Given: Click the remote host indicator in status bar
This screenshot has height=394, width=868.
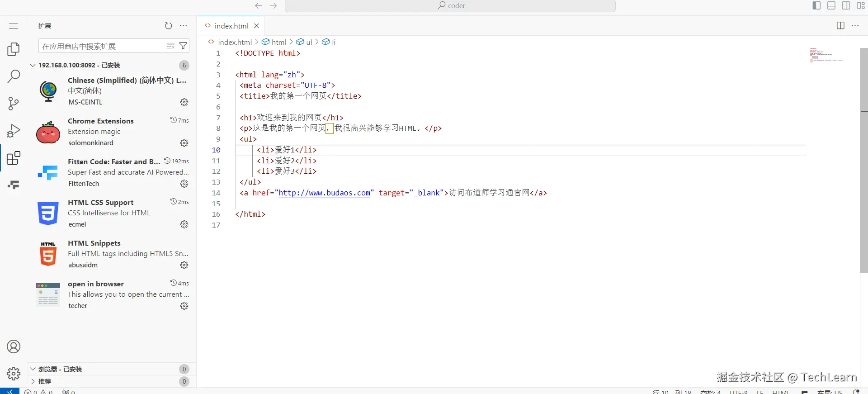Looking at the screenshot, I should [x=9, y=391].
